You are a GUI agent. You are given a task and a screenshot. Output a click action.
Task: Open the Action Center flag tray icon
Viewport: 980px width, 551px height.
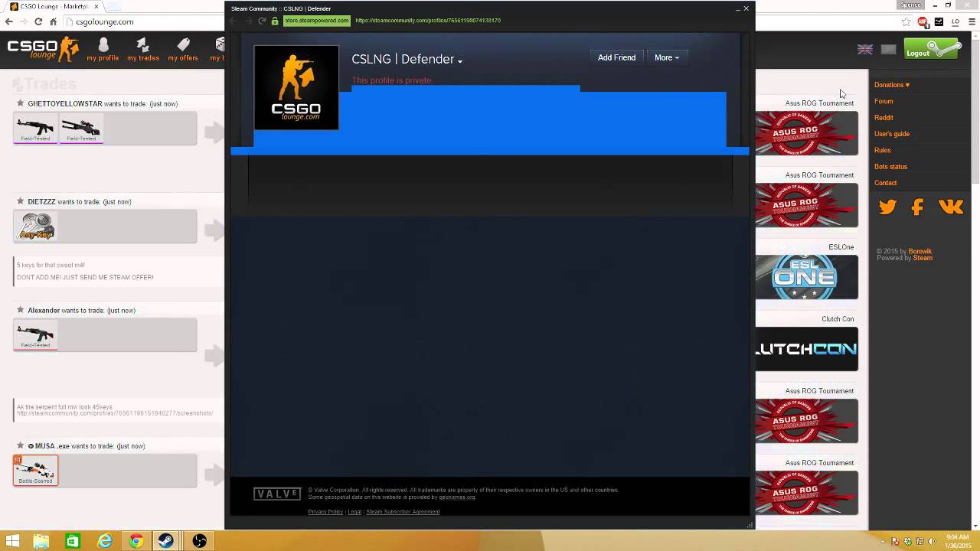pyautogui.click(x=895, y=541)
